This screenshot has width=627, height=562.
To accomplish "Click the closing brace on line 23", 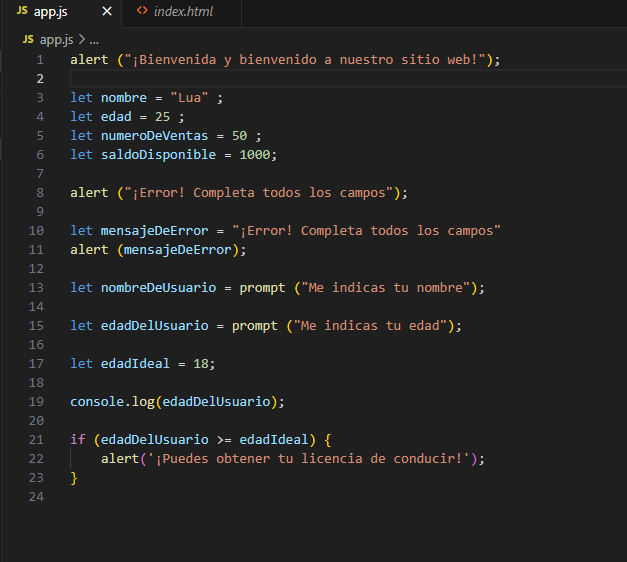I will click(x=74, y=478).
